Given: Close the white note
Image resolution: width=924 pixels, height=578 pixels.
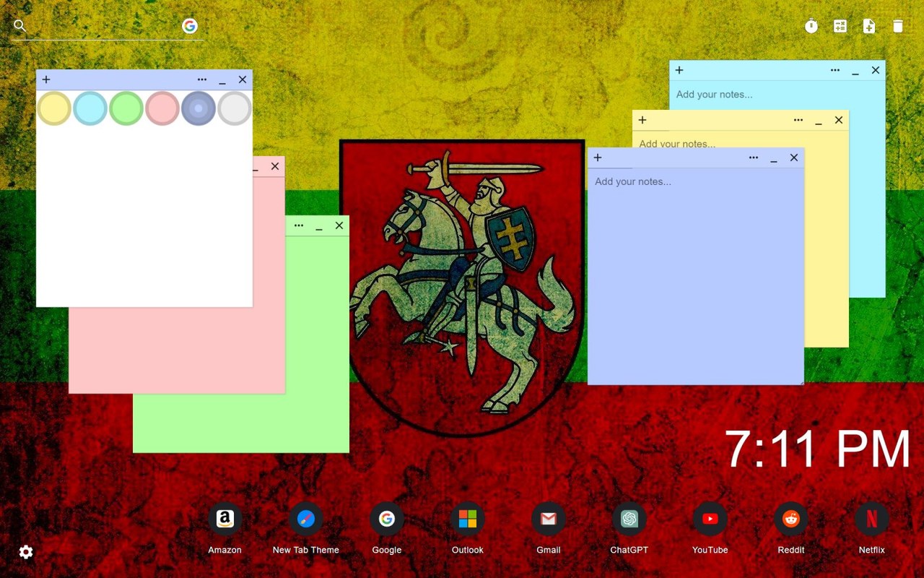Looking at the screenshot, I should 243,79.
